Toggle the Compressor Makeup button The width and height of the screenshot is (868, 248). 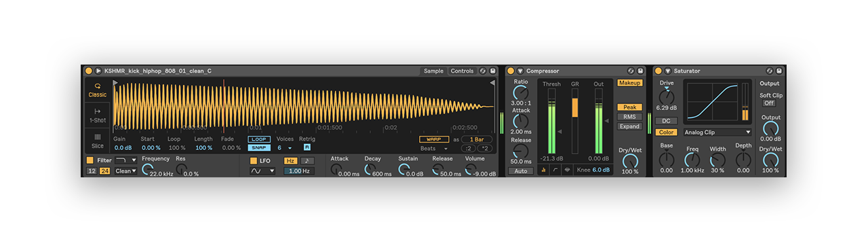(630, 83)
